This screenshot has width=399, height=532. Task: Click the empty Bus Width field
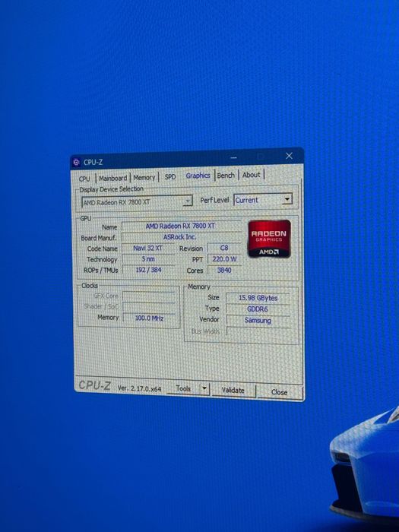coord(258,331)
